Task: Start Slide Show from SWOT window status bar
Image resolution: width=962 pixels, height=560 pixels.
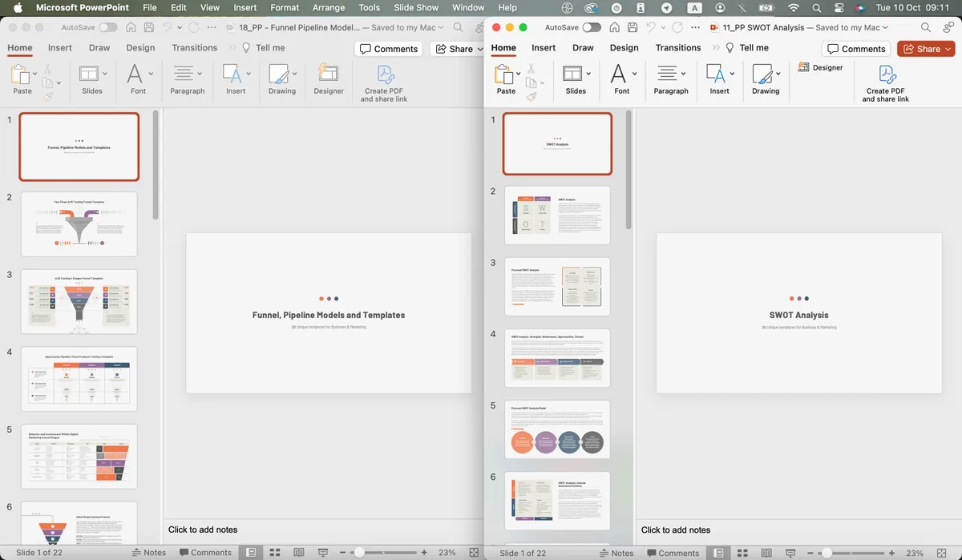Action: (x=792, y=553)
